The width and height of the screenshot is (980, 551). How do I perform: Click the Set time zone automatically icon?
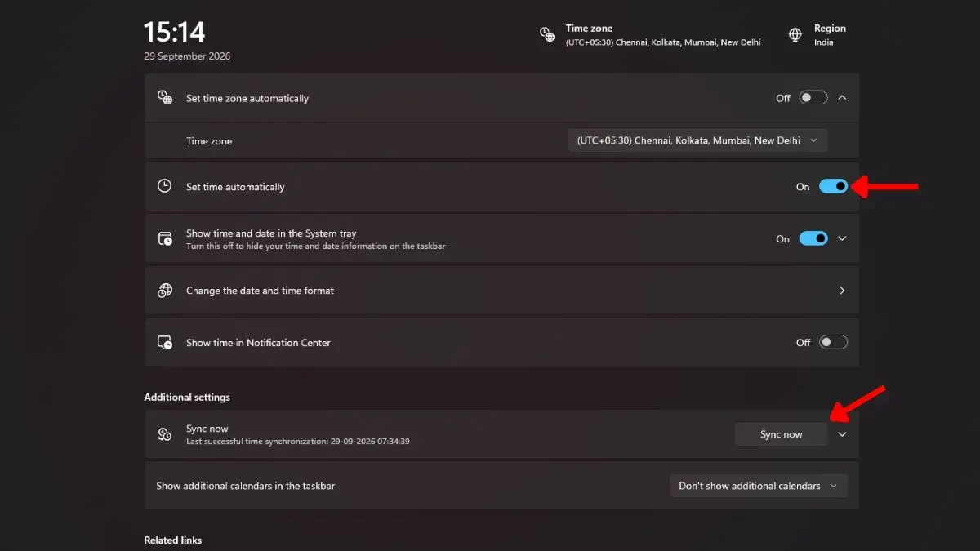[165, 98]
